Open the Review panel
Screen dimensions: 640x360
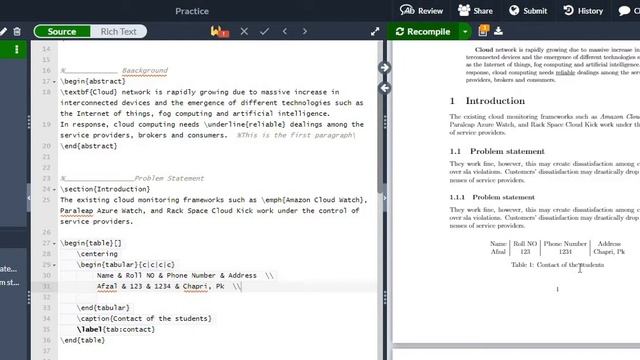click(421, 11)
